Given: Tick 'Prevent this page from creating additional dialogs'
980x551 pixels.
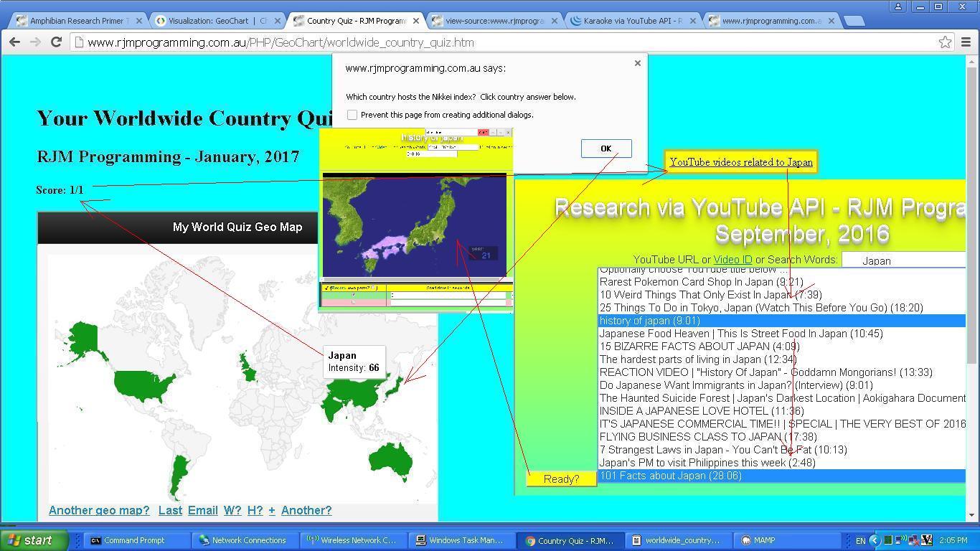Looking at the screenshot, I should coord(352,115).
